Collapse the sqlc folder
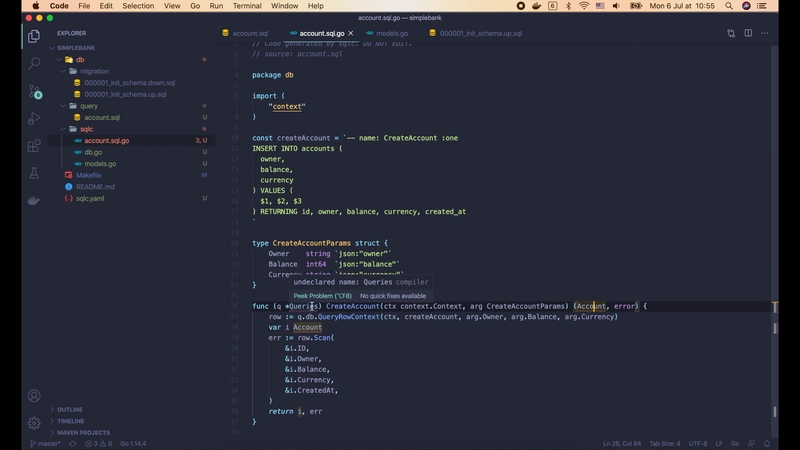The width and height of the screenshot is (800, 450). (x=86, y=129)
